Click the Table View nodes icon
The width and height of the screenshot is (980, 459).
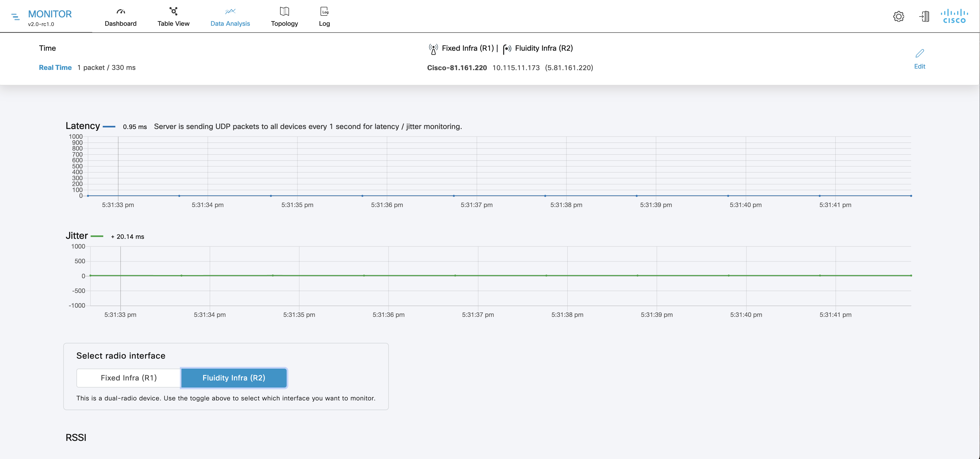tap(173, 11)
